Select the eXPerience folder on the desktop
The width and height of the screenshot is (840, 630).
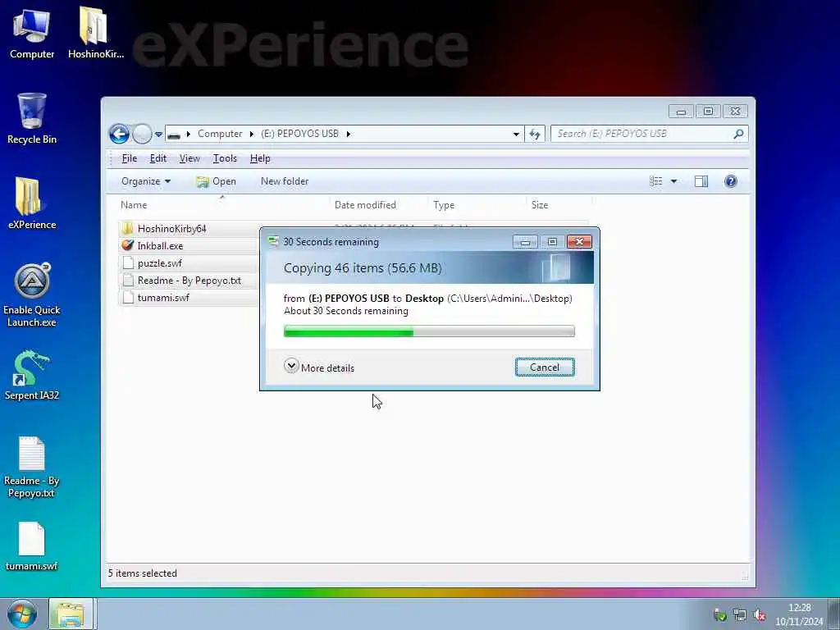(32, 203)
